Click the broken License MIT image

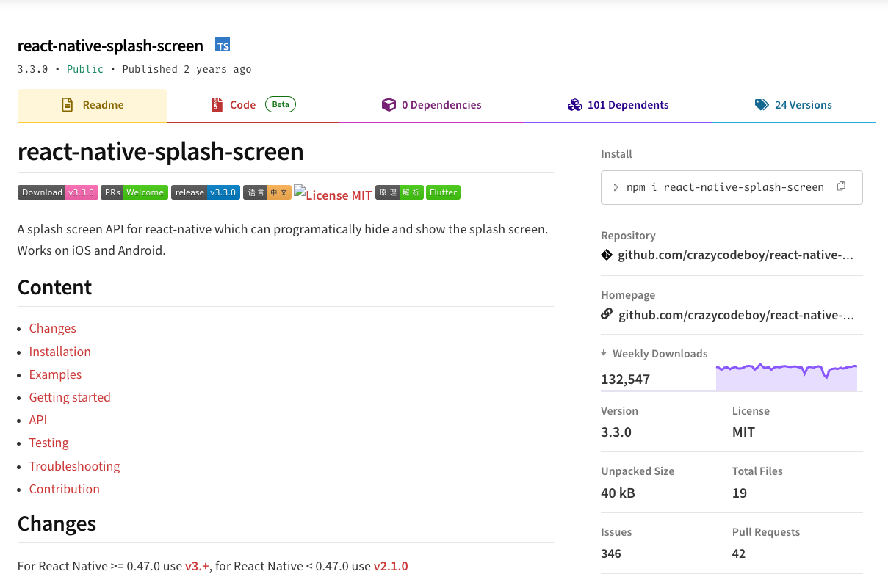point(333,194)
